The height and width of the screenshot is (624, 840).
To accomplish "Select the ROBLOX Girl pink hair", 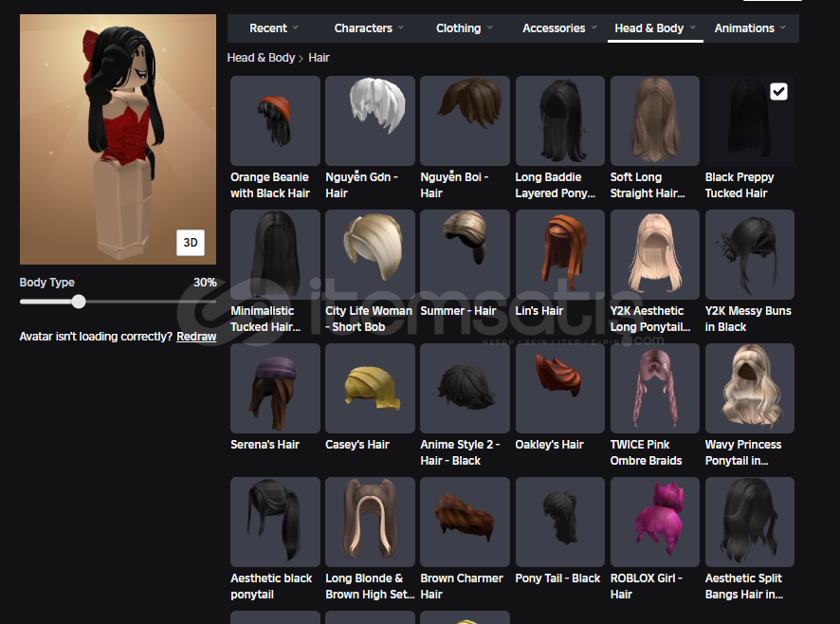I will click(654, 523).
